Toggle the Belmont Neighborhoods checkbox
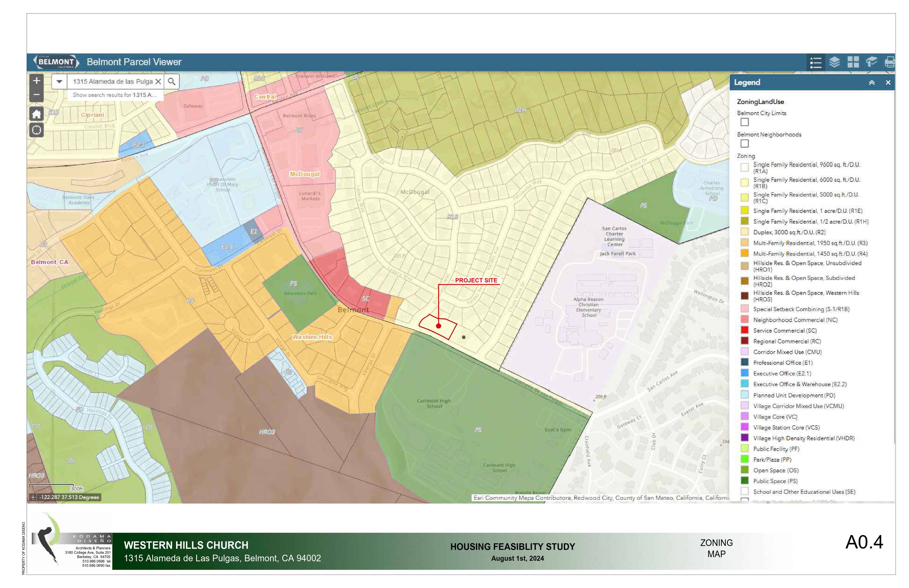Screen dimensions: 909x588 coord(744,144)
